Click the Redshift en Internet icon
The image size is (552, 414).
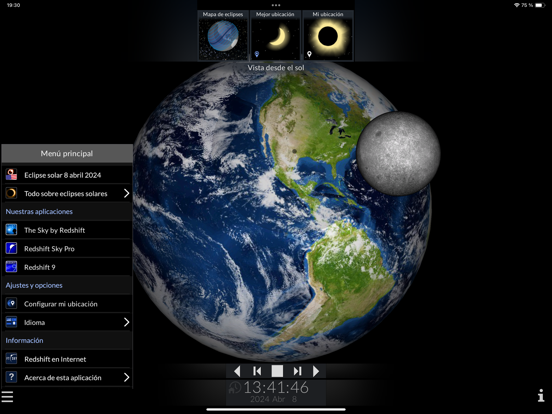click(11, 359)
